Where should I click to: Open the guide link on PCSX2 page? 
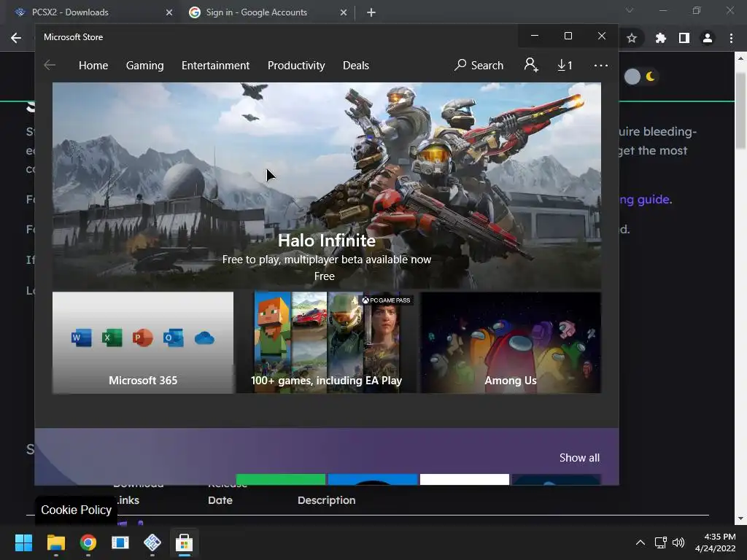(x=644, y=199)
